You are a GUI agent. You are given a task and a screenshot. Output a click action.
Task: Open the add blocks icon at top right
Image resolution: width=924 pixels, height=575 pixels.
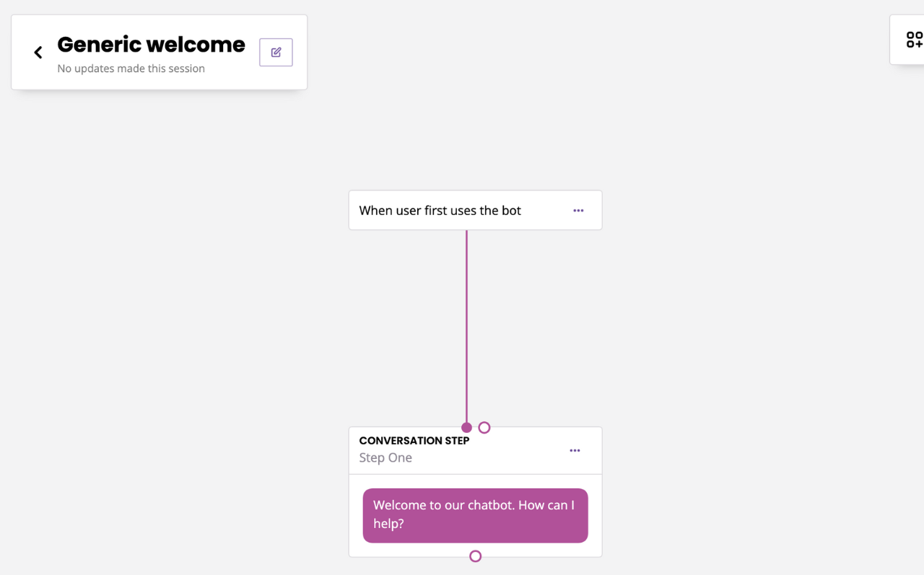[x=915, y=40]
